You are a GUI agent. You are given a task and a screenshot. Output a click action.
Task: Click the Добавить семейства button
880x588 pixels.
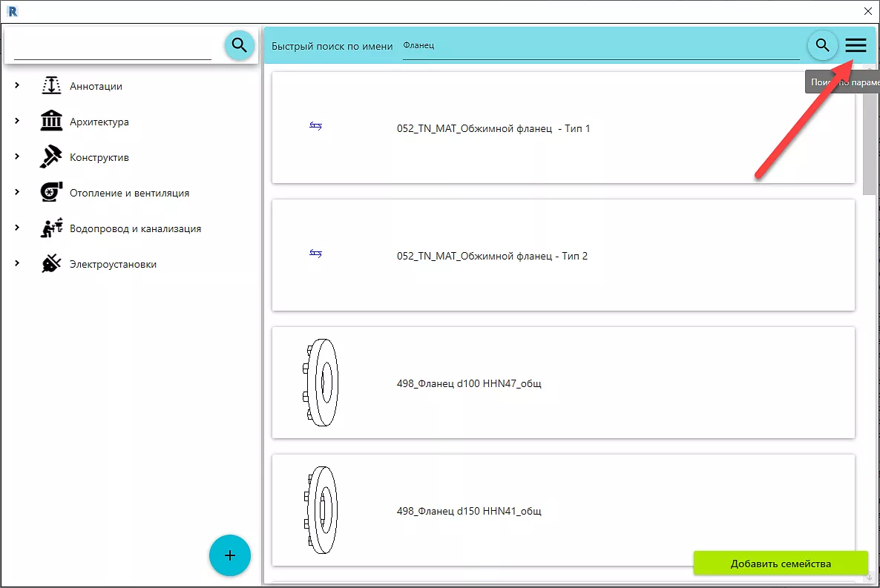[780, 564]
